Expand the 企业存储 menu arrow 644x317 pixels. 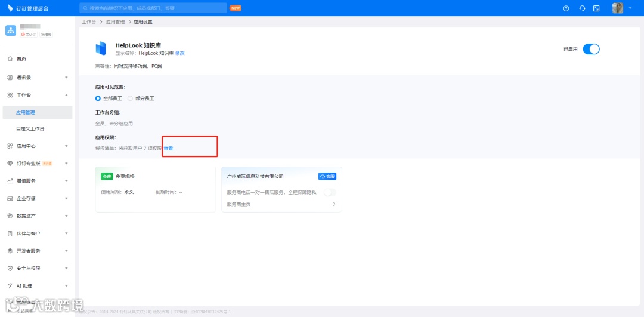click(x=66, y=199)
